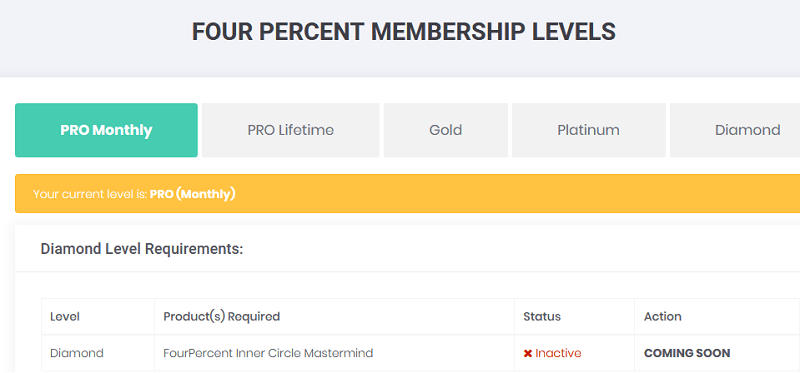Click the Level column header

coord(65,316)
